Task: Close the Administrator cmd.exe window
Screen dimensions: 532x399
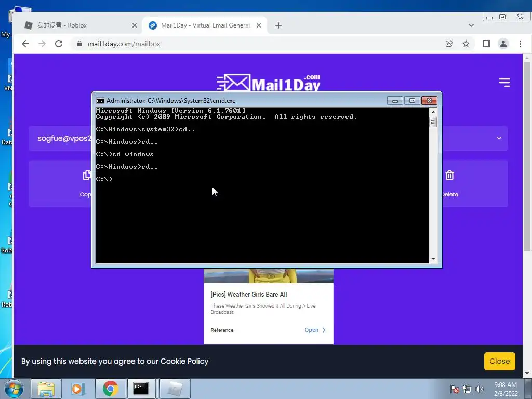Action: 429,101
